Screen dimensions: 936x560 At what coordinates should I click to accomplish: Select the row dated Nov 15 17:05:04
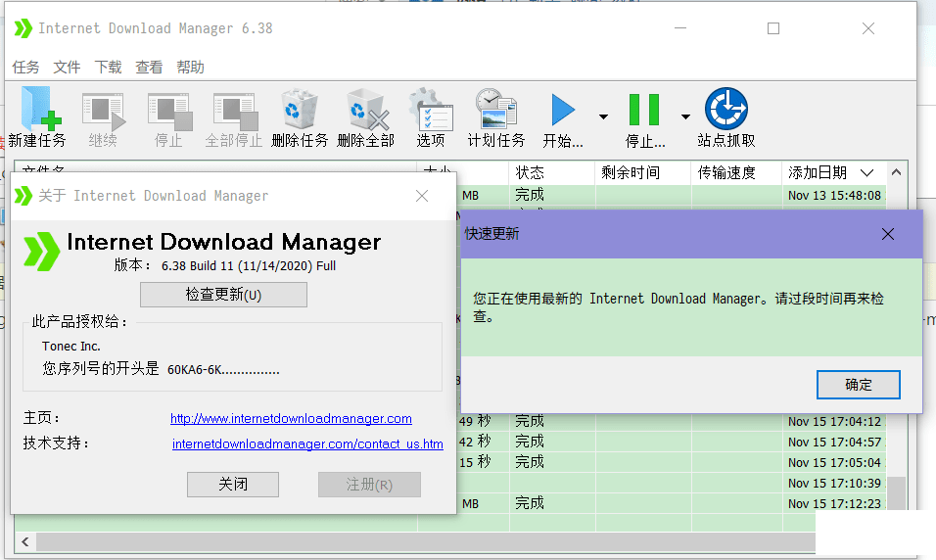tap(670, 462)
